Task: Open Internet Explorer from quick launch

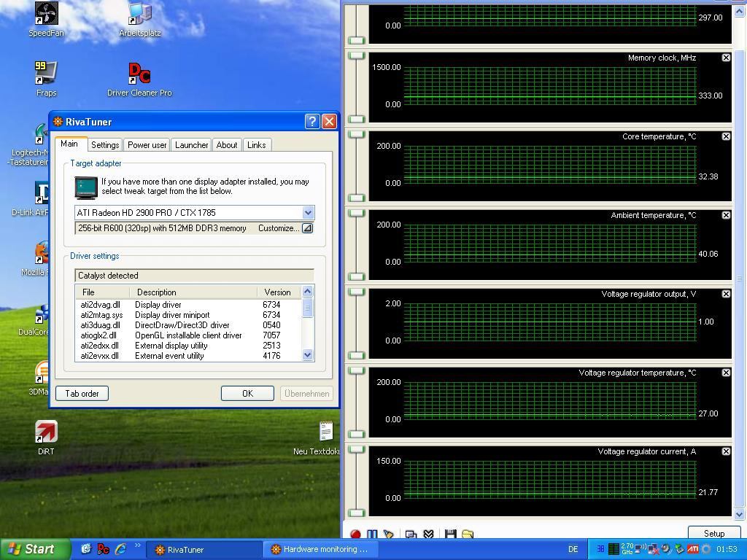Action: pos(121,549)
